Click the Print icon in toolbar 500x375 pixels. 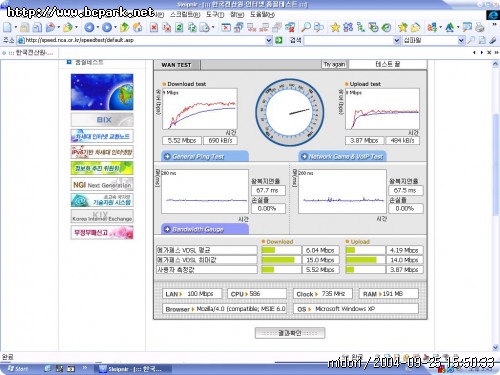[480, 27]
